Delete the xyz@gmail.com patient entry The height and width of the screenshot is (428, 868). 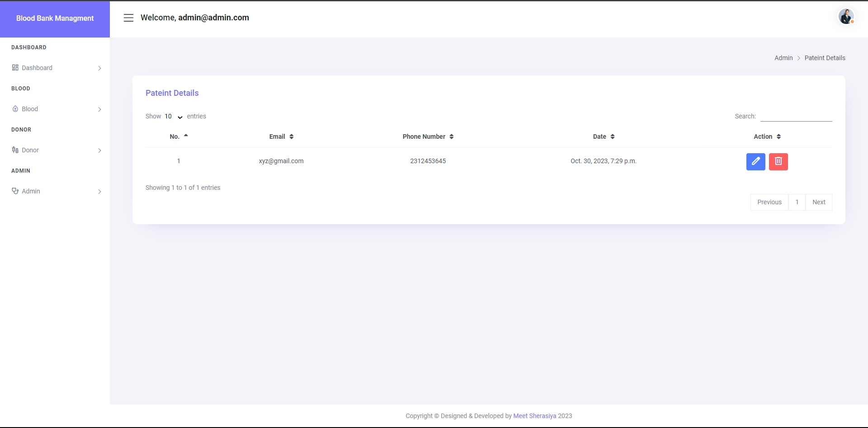778,161
